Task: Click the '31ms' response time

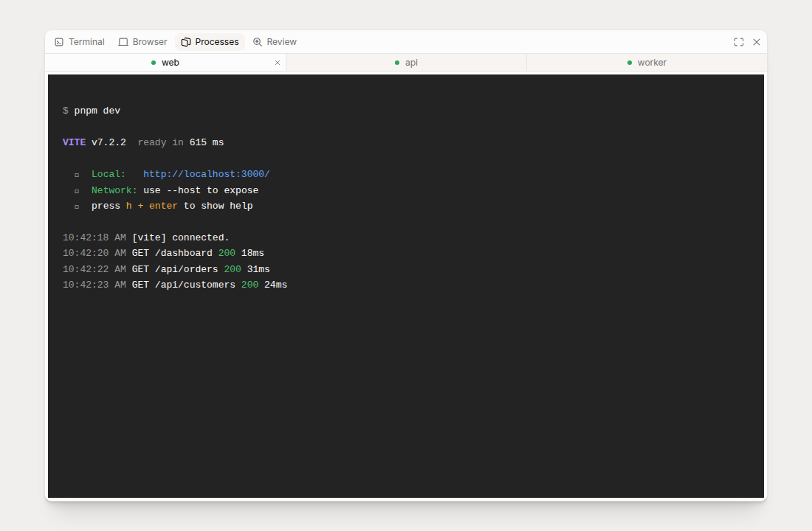Action: point(258,269)
